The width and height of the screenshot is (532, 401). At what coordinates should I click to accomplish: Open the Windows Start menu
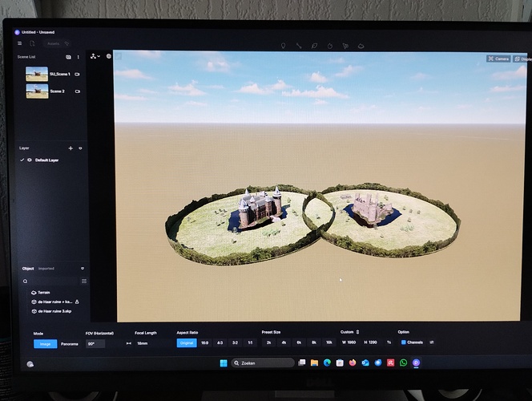point(224,363)
